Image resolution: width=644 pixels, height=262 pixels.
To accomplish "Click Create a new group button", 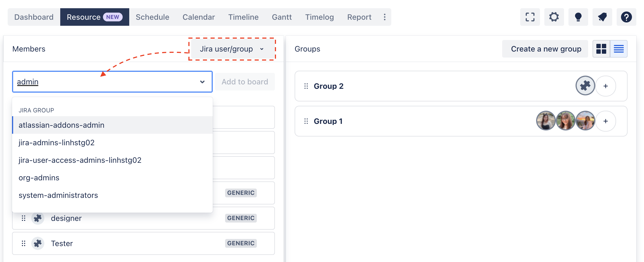I will point(546,49).
